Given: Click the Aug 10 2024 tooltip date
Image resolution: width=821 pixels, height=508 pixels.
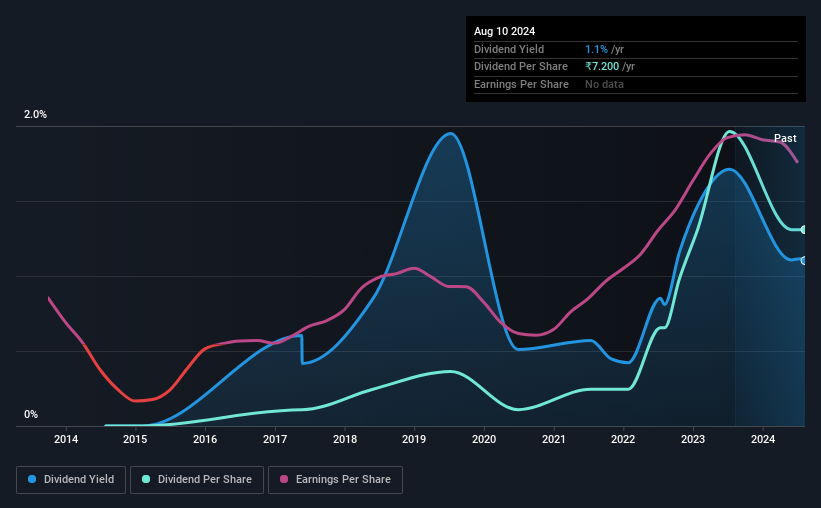Looking at the screenshot, I should click(x=504, y=31).
